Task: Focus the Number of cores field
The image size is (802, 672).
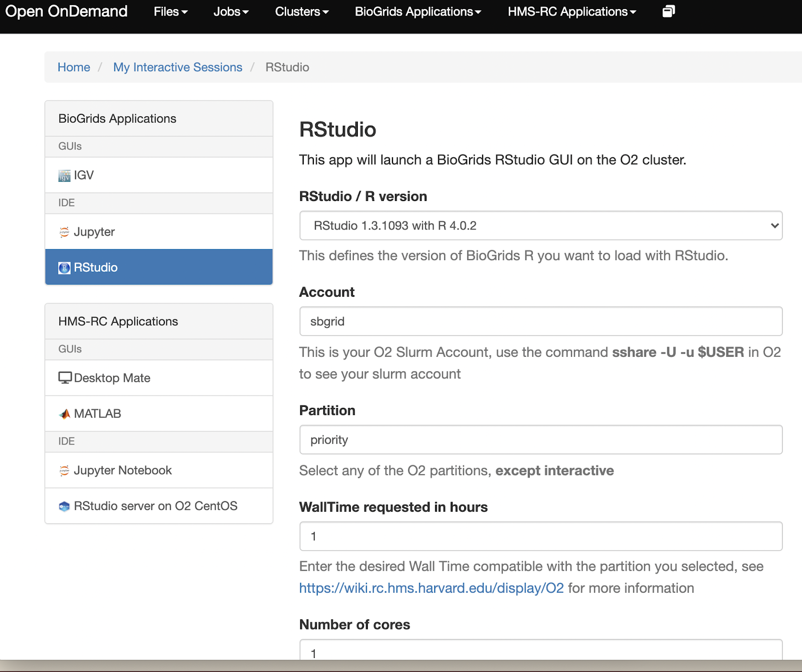Action: [541, 649]
